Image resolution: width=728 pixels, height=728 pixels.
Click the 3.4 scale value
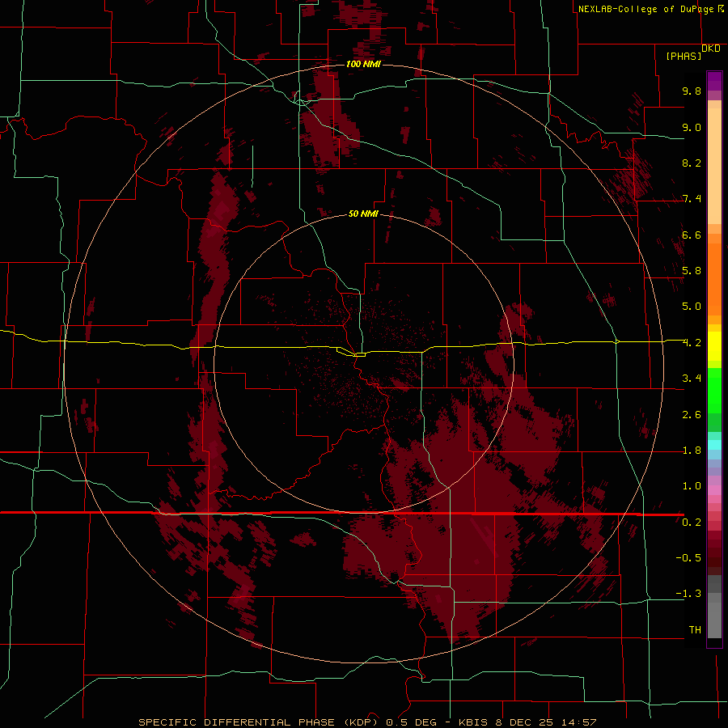tap(692, 378)
